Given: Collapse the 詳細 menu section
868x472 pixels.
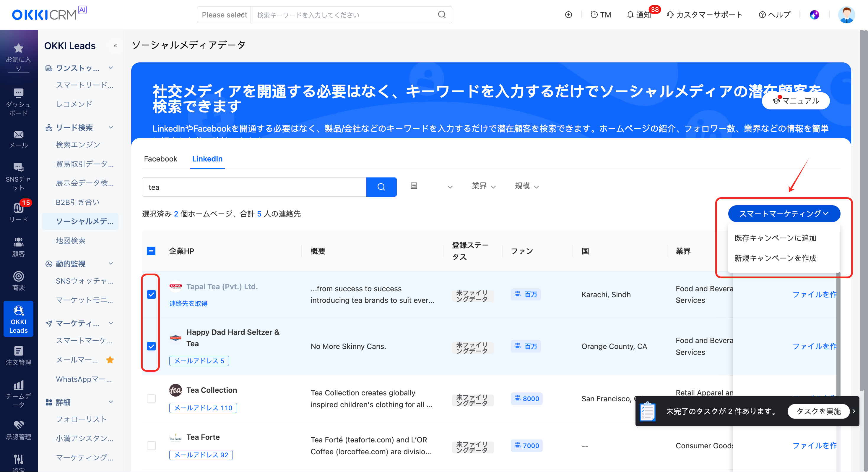Looking at the screenshot, I should pyautogui.click(x=111, y=402).
